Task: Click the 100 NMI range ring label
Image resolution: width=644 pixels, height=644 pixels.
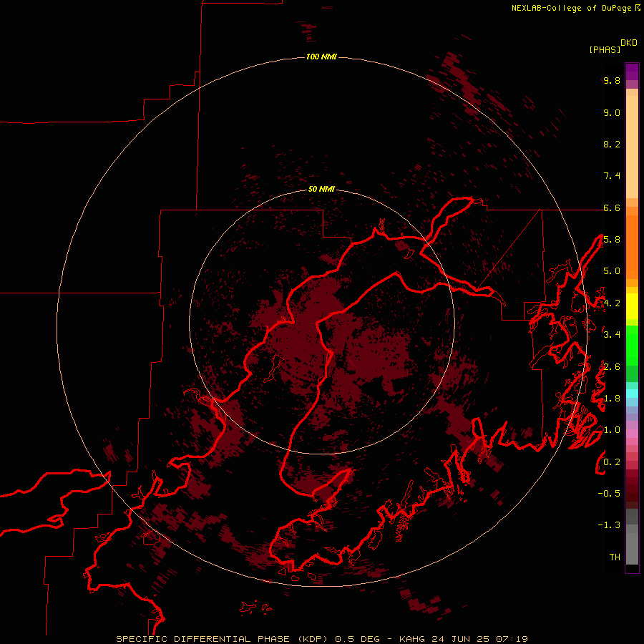Action: pos(321,57)
